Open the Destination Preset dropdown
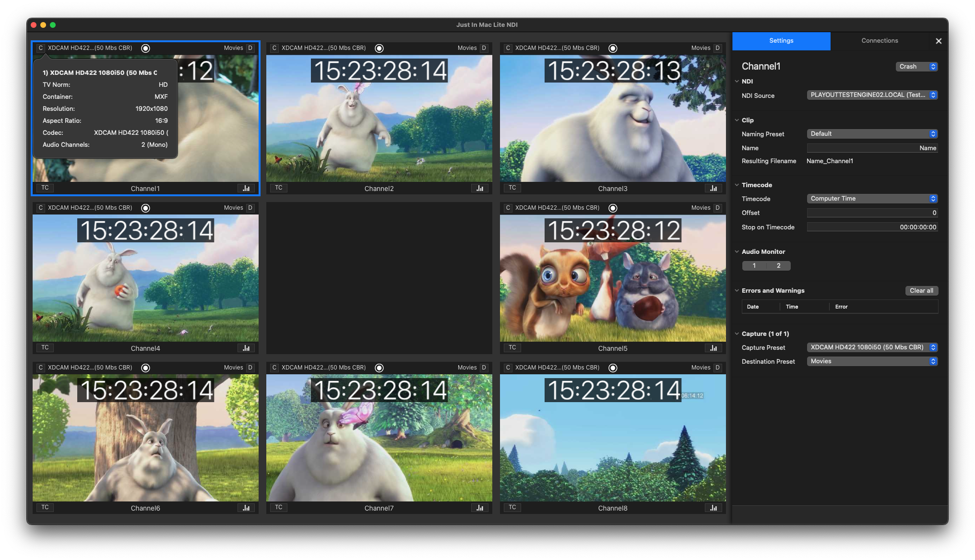The image size is (975, 560). 872,361
